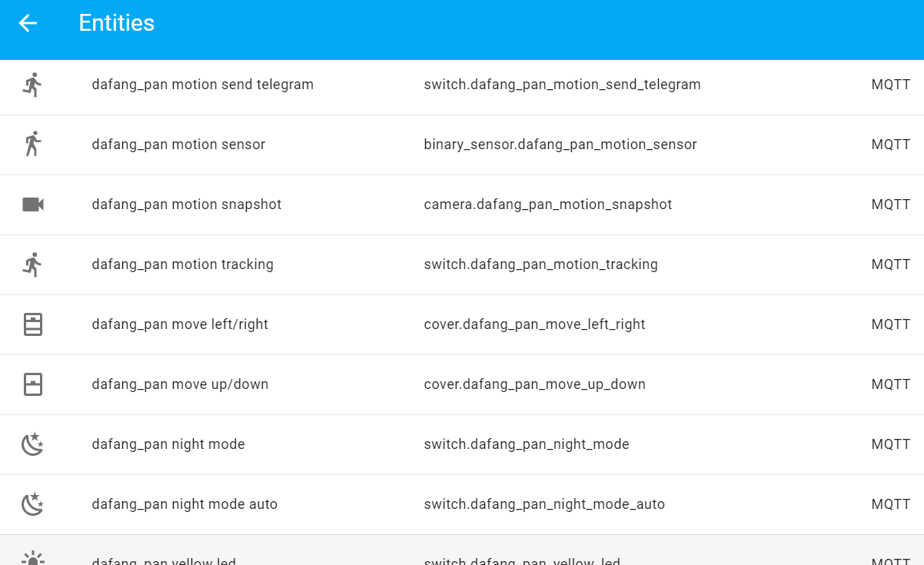The image size is (924, 565).
Task: Click the moon icon beside night mode
Action: 32,444
